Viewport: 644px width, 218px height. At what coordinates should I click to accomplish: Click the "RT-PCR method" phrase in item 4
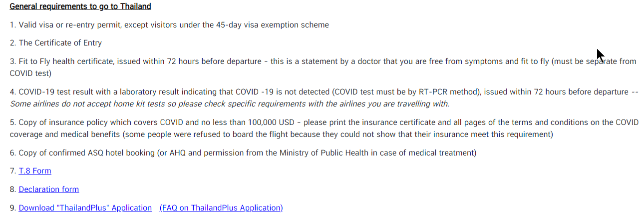point(444,92)
